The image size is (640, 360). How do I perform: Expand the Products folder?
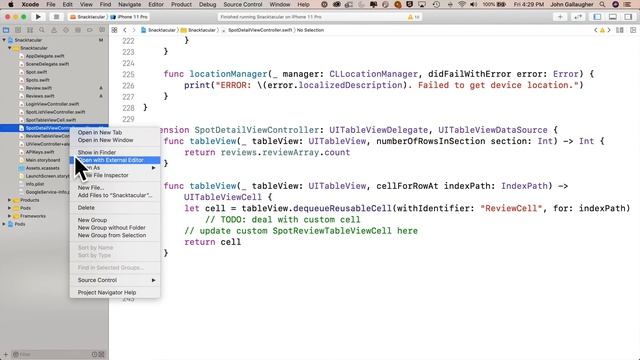point(9,200)
